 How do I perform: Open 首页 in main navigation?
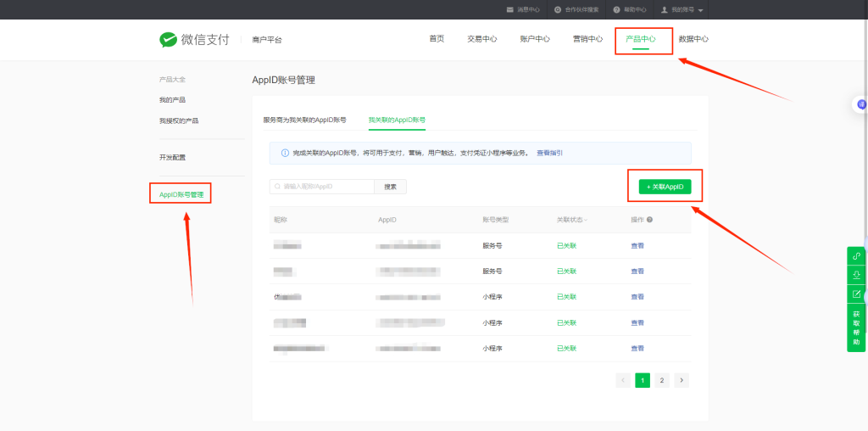click(x=437, y=39)
